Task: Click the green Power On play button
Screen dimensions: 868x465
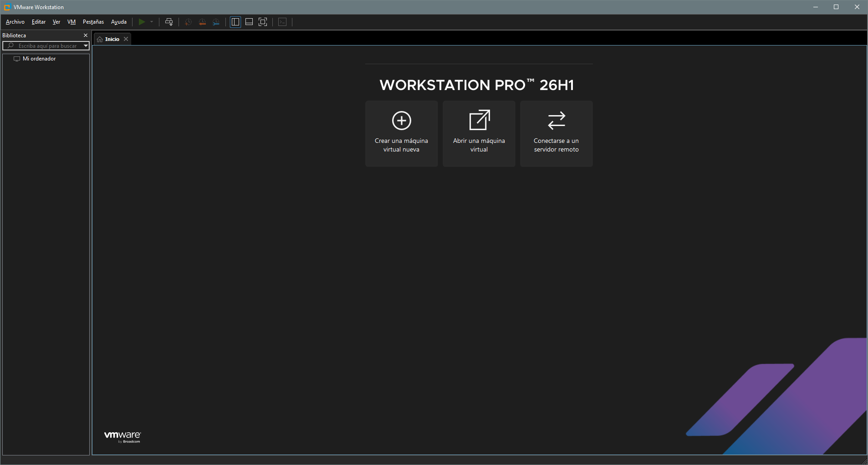Action: click(x=142, y=22)
